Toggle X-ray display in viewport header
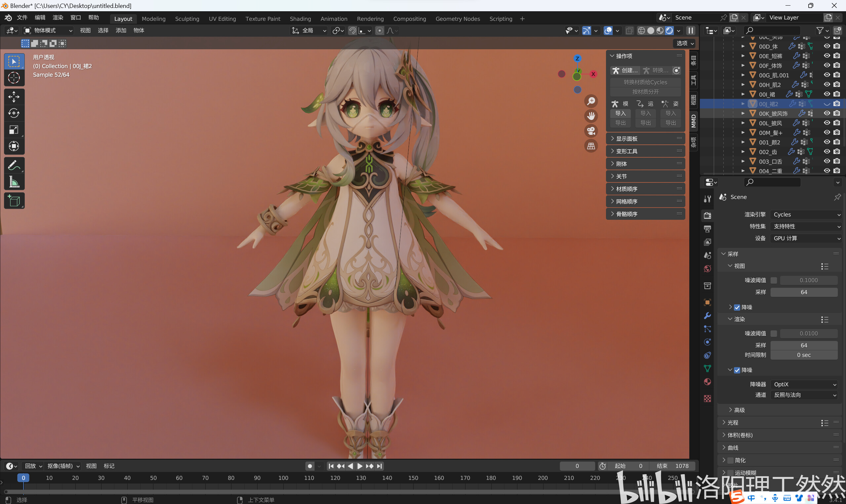 629,30
